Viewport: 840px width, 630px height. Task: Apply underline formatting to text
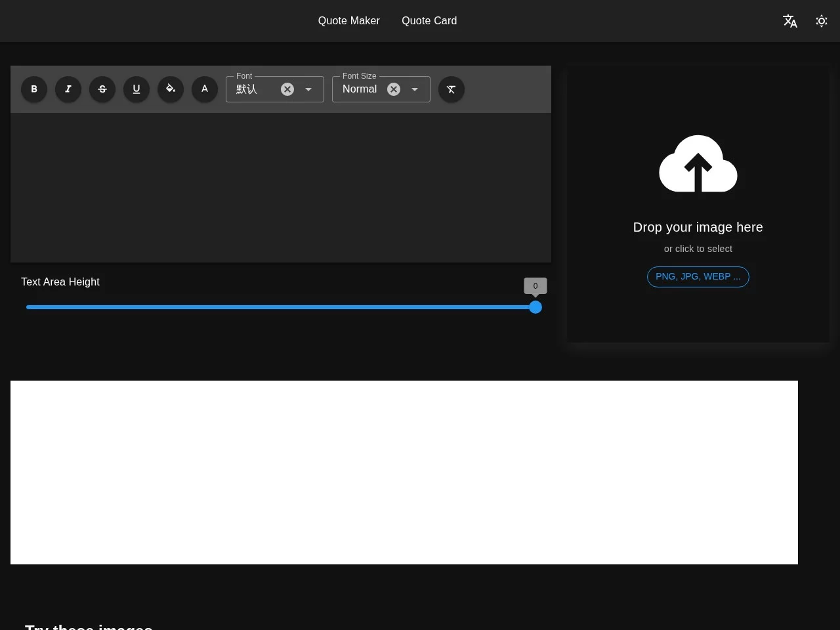[x=136, y=89]
